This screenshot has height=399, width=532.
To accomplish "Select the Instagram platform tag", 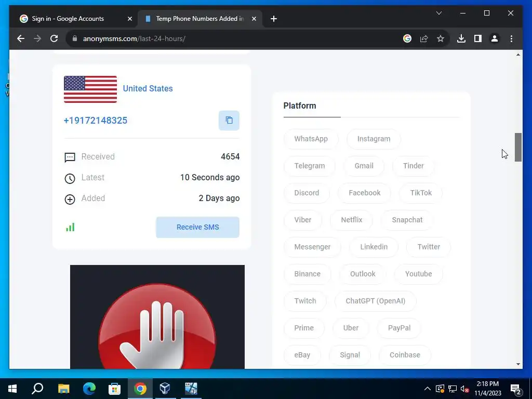I will (374, 139).
